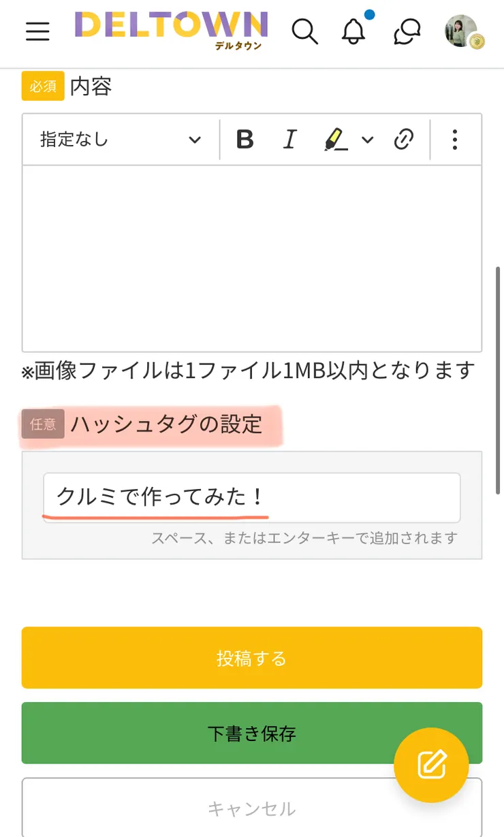Image resolution: width=504 pixels, height=837 pixels.
Task: Click inside the 内容 content editor area
Action: point(252,259)
